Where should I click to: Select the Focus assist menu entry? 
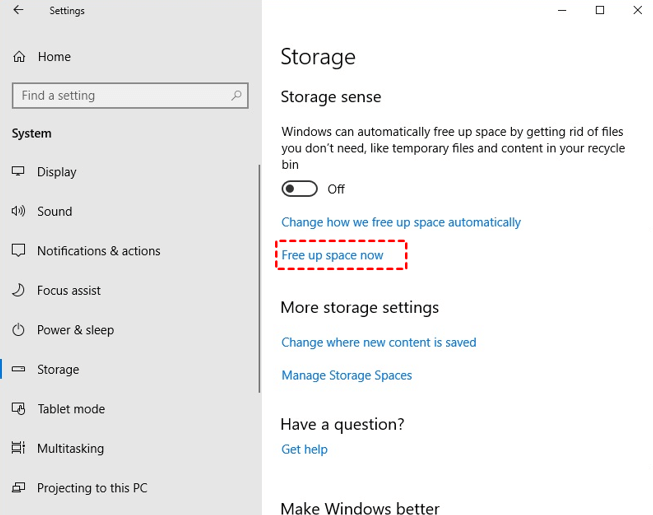[69, 290]
